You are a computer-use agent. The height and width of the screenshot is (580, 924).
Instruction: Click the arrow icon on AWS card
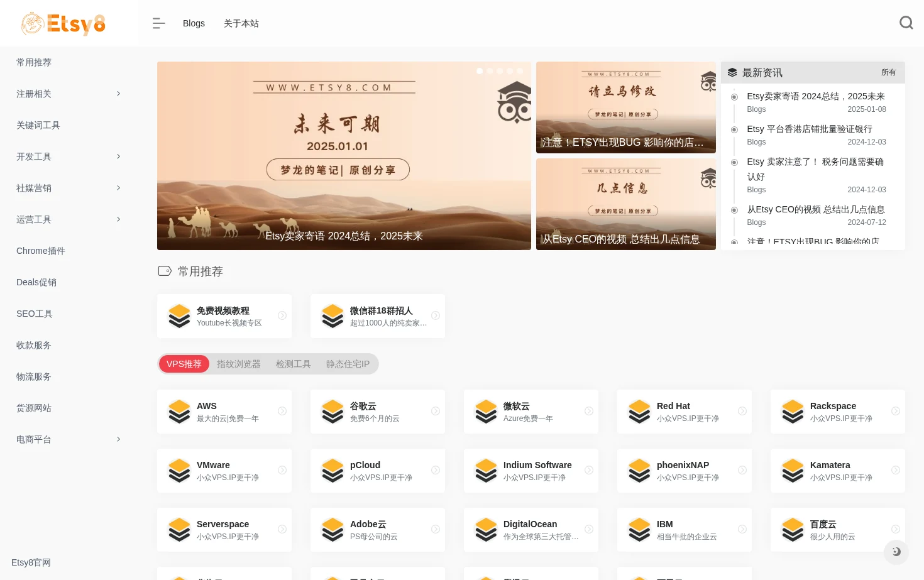pyautogui.click(x=282, y=411)
